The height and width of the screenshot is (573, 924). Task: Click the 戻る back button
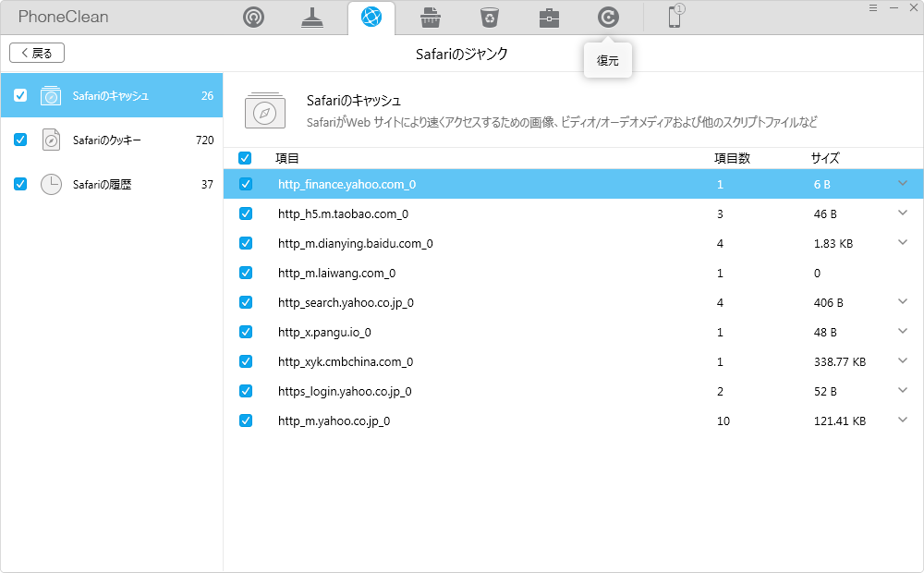tap(37, 53)
